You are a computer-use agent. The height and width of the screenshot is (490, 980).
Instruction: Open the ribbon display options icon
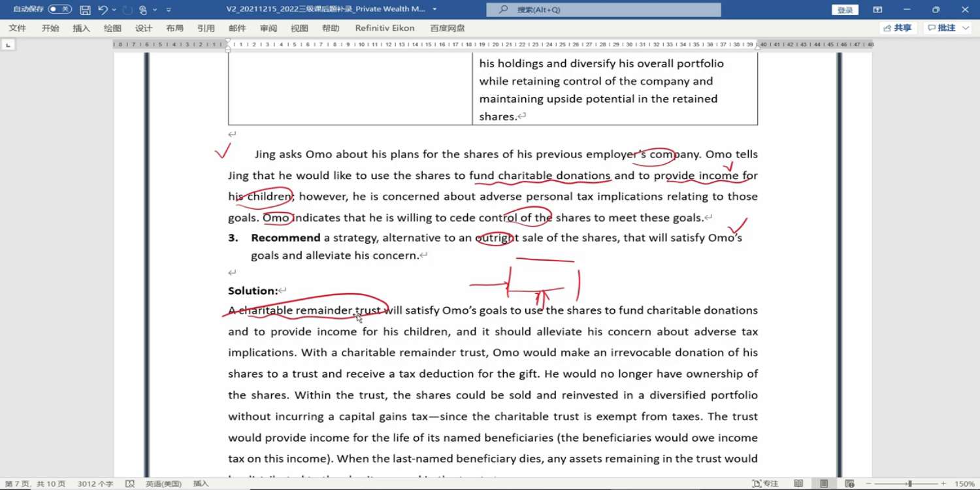877,10
